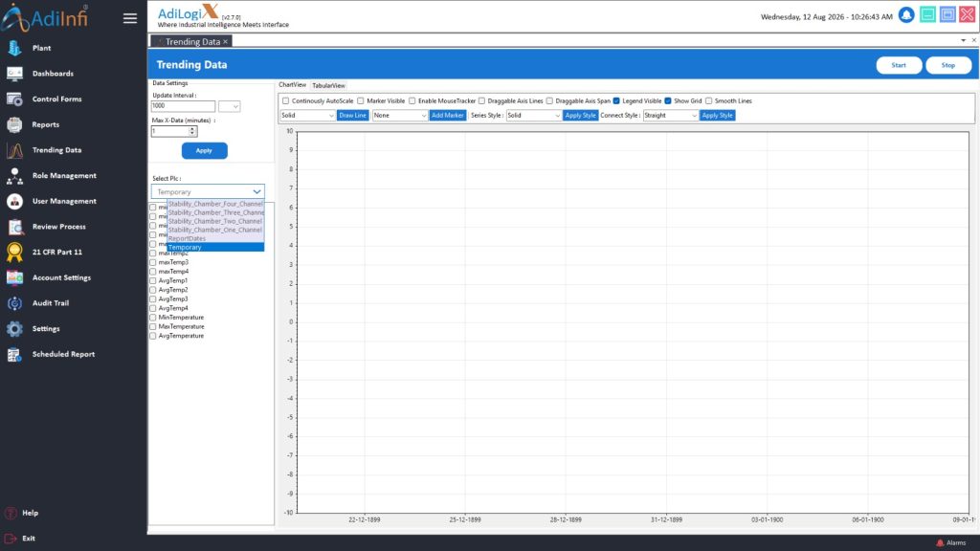This screenshot has height=551, width=980.
Task: Click the Settings gear icon
Action: tap(14, 329)
